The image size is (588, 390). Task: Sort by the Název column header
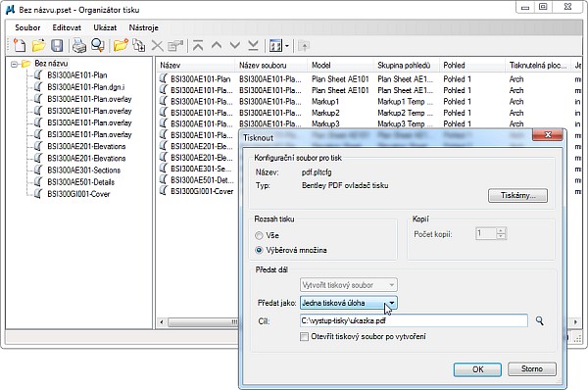click(195, 66)
